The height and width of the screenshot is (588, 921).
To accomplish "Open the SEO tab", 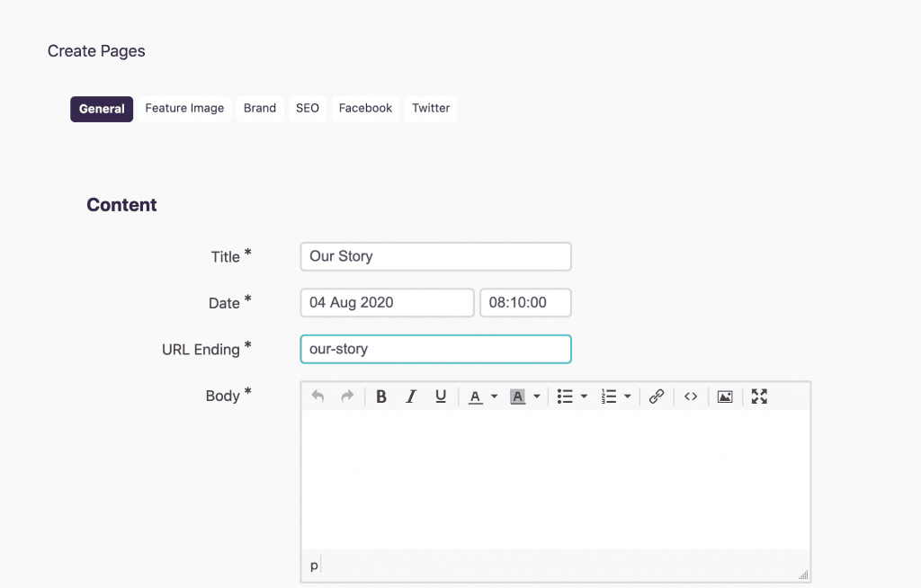I will click(308, 108).
